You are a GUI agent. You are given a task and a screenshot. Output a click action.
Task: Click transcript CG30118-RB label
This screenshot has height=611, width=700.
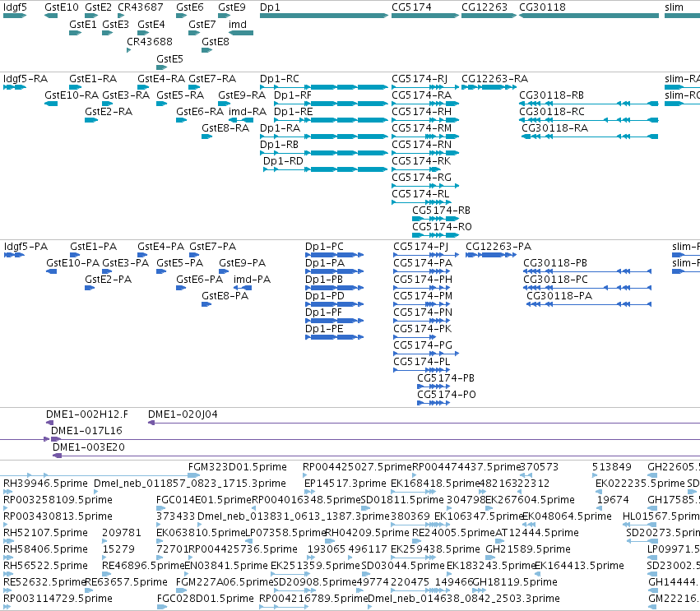(x=551, y=95)
